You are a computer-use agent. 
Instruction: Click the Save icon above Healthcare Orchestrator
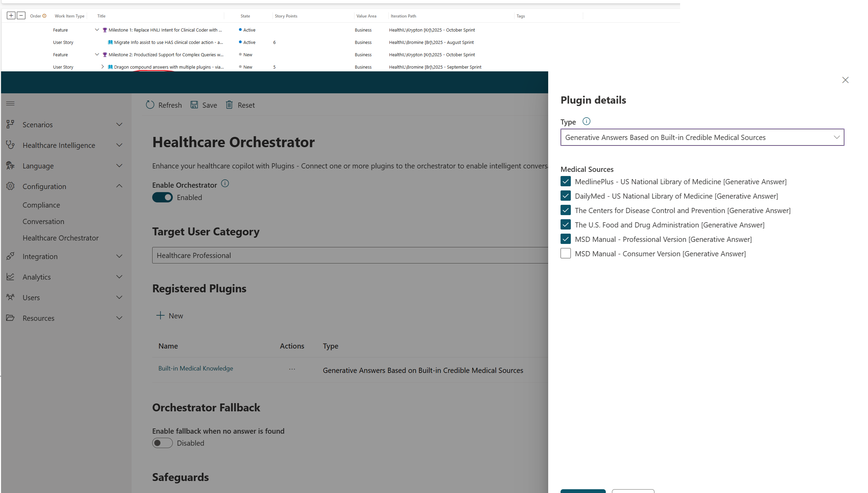click(194, 105)
